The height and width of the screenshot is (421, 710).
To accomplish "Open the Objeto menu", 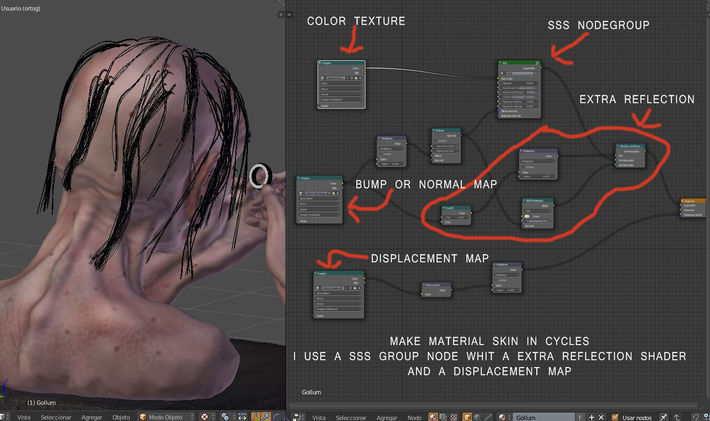I will (x=121, y=417).
